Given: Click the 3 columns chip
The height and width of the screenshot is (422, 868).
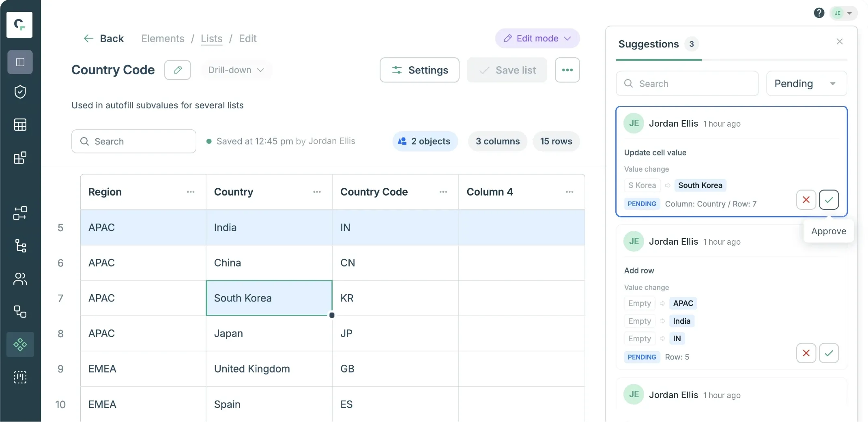Looking at the screenshot, I should click(498, 141).
